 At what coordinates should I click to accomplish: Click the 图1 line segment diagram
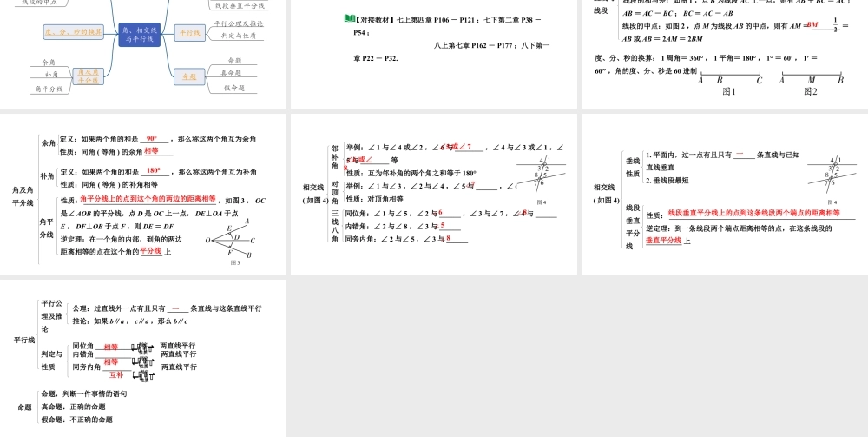pyautogui.click(x=729, y=82)
